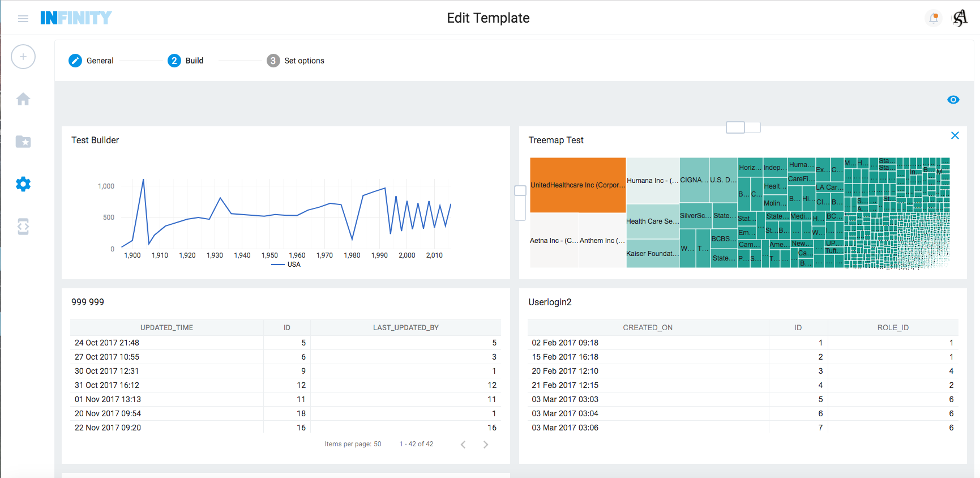Image resolution: width=980 pixels, height=478 pixels.
Task: Click the INFINITY logo
Action: 76,18
